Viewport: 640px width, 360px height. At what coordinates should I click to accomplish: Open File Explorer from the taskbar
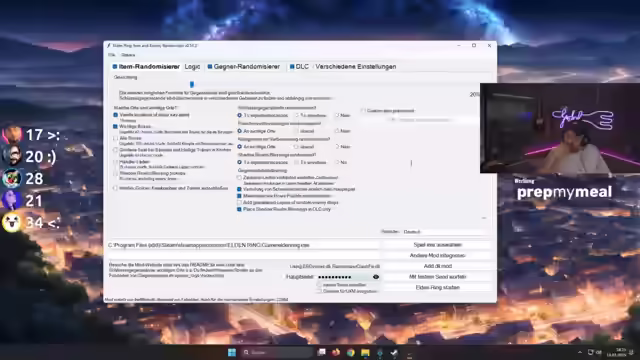(x=365, y=352)
